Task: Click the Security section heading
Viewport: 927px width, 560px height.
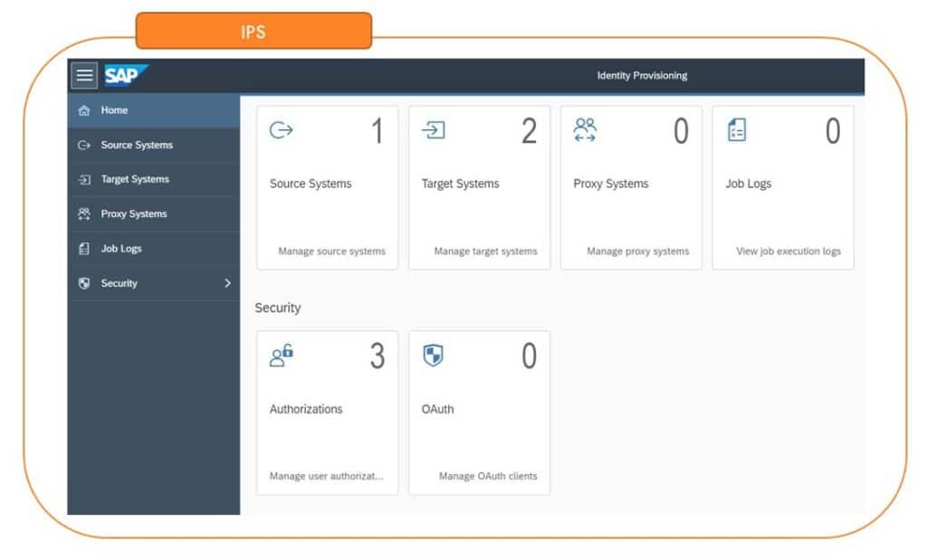Action: (x=278, y=308)
